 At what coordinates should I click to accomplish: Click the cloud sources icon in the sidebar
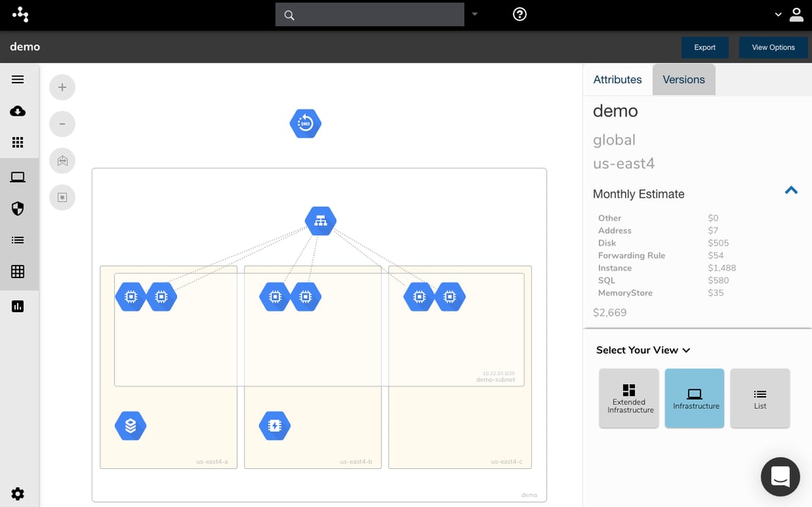[19, 111]
